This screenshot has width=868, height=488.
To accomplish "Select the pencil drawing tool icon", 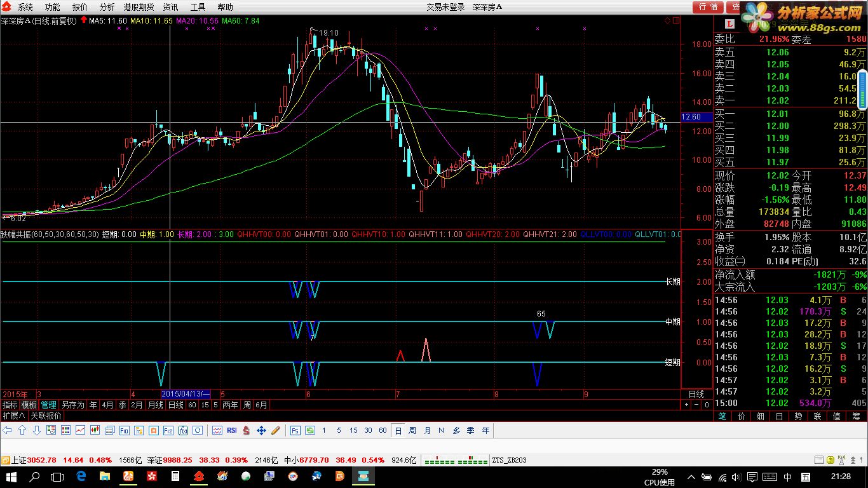I will [276, 430].
